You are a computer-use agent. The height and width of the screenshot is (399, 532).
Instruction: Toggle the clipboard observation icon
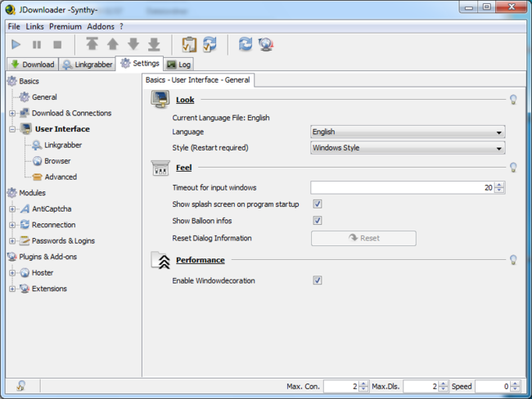(189, 44)
